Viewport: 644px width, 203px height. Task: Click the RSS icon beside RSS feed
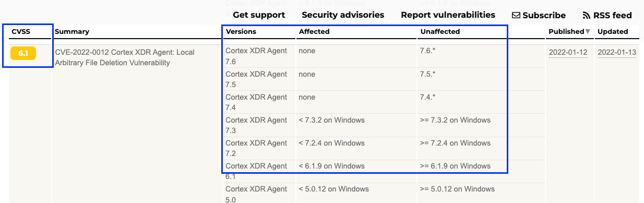(x=587, y=16)
